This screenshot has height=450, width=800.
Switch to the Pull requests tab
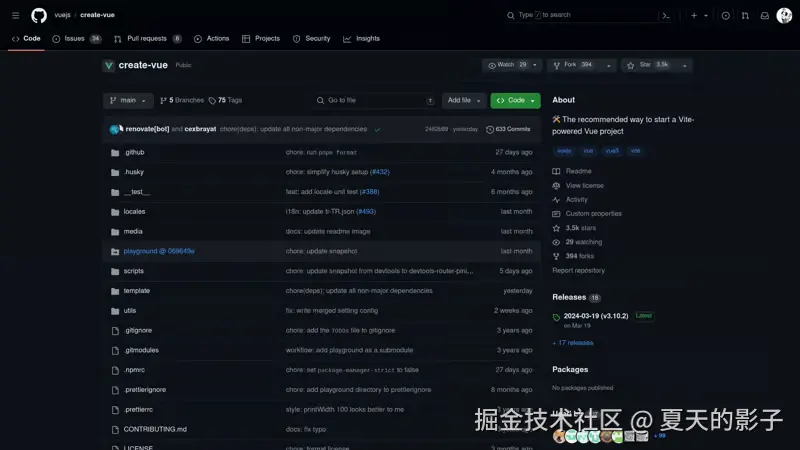[x=148, y=39]
